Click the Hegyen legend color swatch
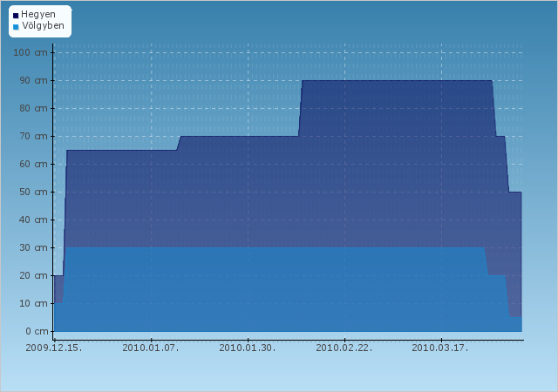The image size is (558, 392). click(16, 16)
